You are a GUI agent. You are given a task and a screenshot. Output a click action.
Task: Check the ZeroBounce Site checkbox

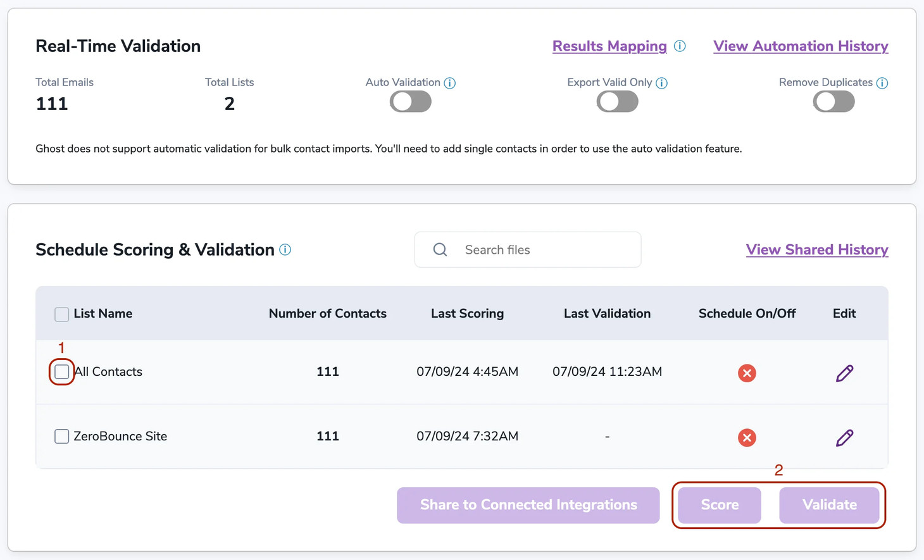pos(61,436)
